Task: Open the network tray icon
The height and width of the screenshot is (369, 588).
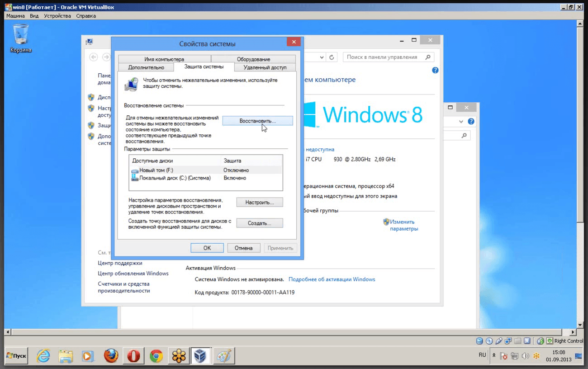Action: [515, 356]
